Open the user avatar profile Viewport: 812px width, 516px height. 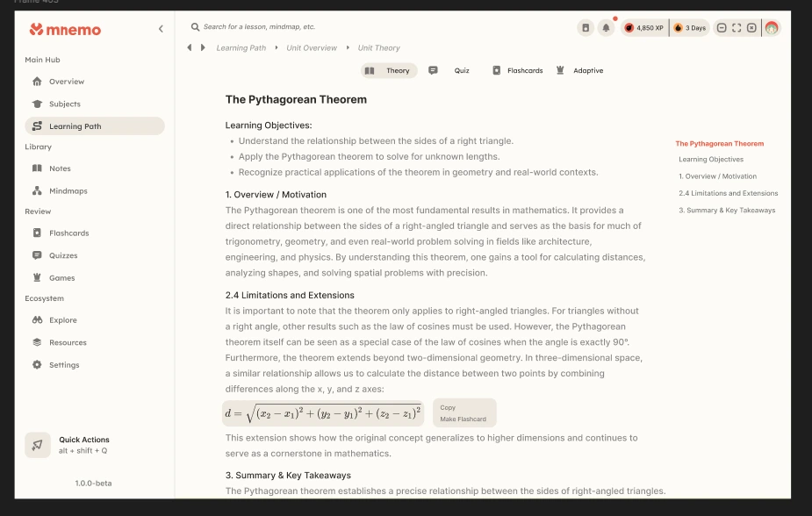tap(772, 28)
